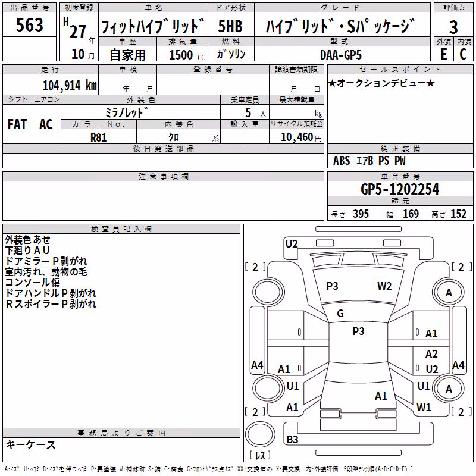Screen dimensions: 476x476
Task: Click the header "セールスポイント"
Action: point(400,69)
